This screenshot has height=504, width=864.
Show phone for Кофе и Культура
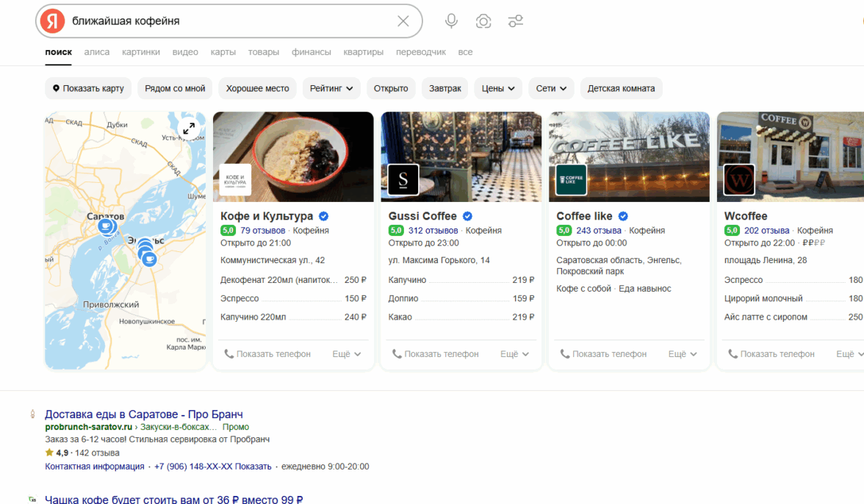(x=267, y=353)
